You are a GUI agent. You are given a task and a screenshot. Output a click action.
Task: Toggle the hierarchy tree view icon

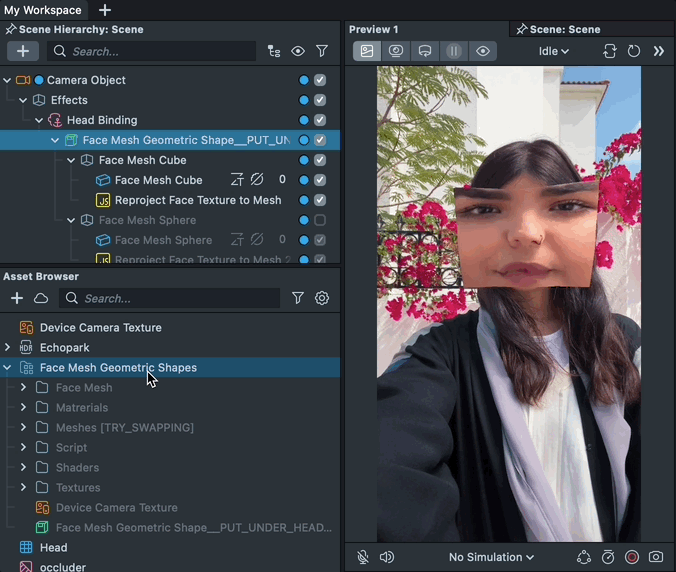[x=274, y=51]
